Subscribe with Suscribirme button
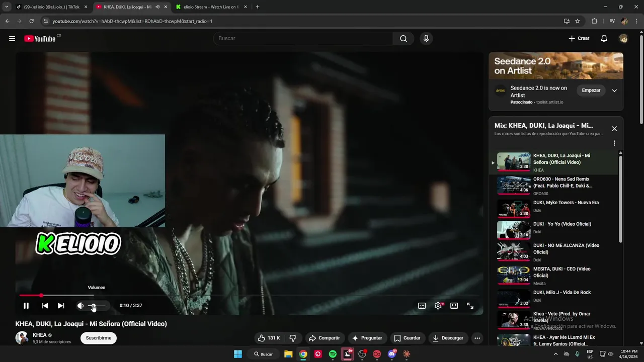Viewport: 644px width, 362px height. [x=99, y=338]
